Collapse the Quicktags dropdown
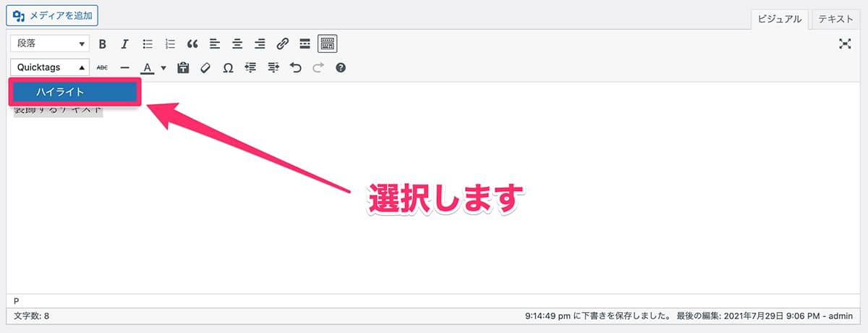The image size is (868, 333). click(x=50, y=68)
